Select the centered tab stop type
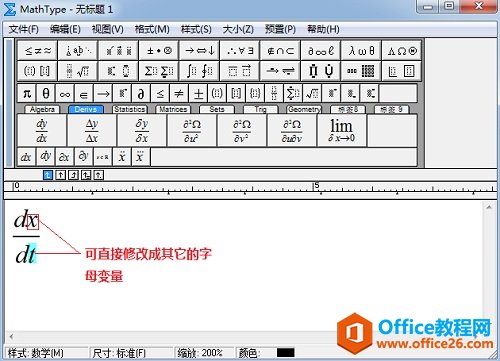500x361 pixels. (61, 175)
